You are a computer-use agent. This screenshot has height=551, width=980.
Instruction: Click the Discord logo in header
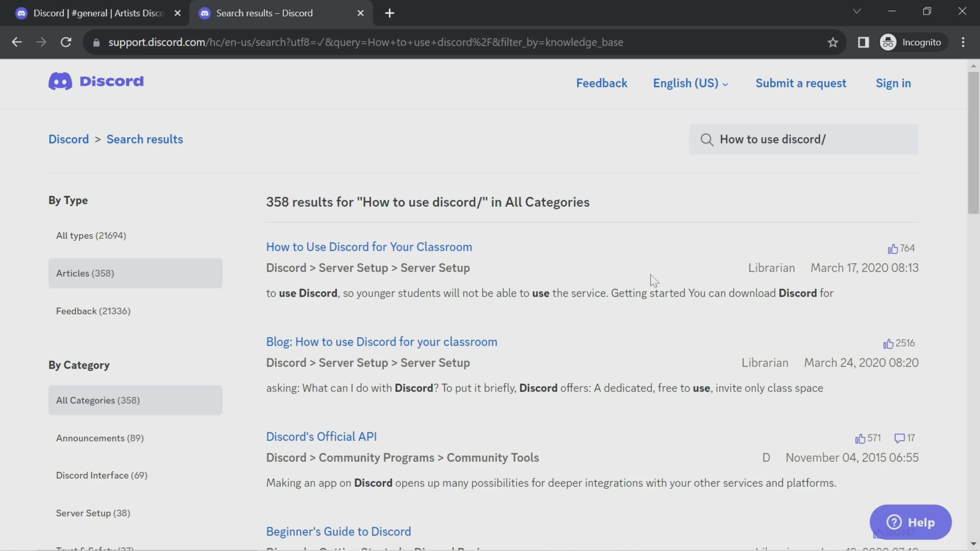click(x=96, y=81)
